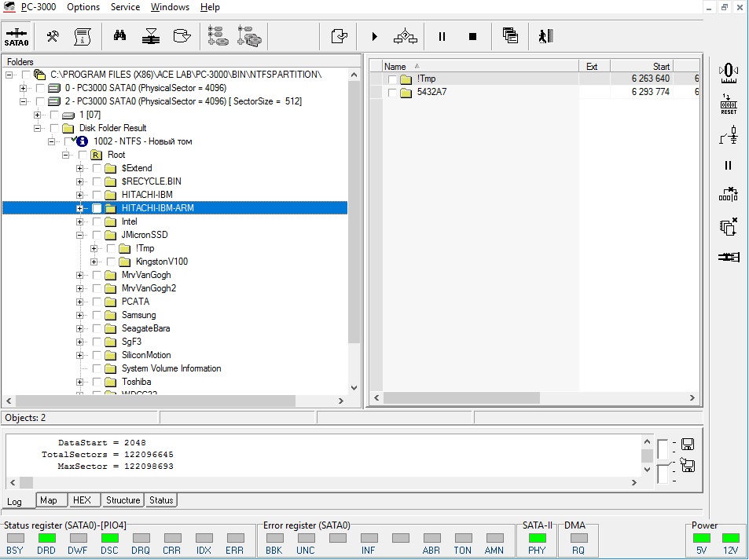Click the RESET counter icon
The width and height of the screenshot is (749, 560).
tap(729, 104)
